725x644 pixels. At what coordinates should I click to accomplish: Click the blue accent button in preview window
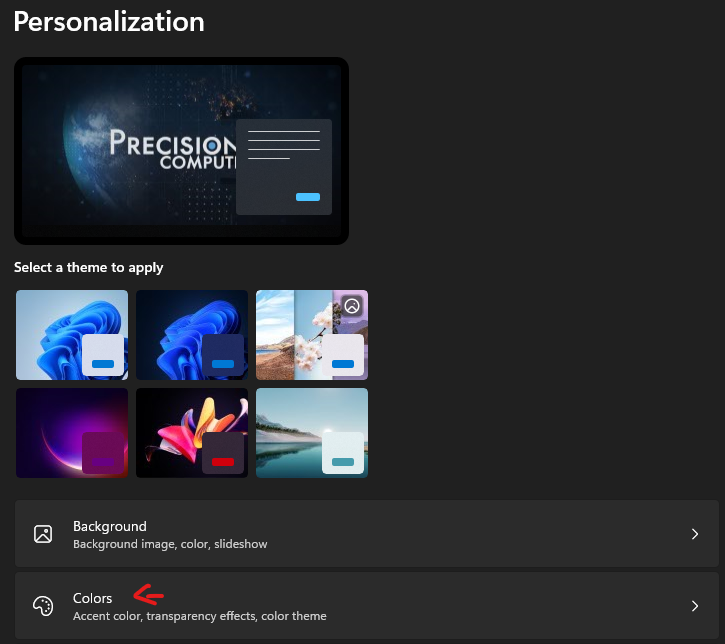pos(308,197)
